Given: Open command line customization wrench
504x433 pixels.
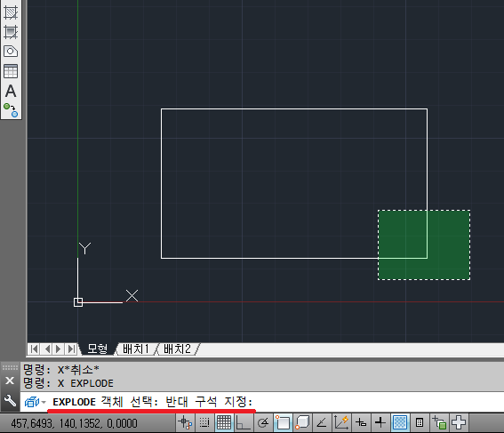Looking at the screenshot, I should pyautogui.click(x=10, y=400).
